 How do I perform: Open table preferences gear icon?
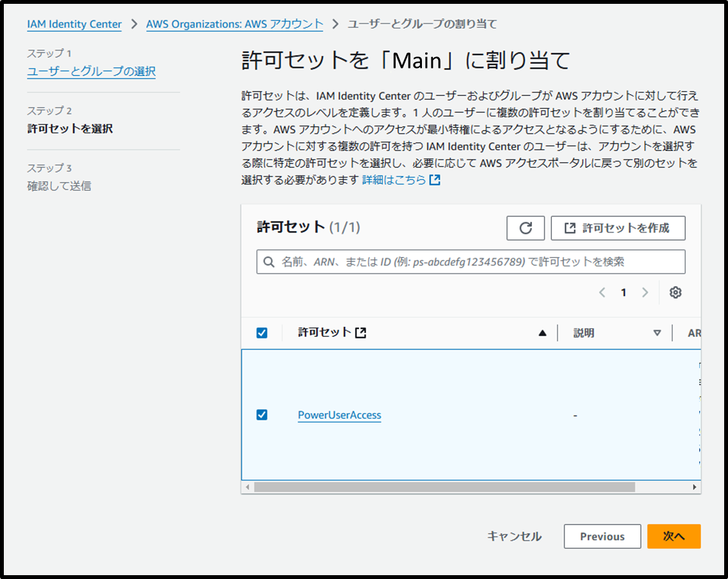[x=675, y=293]
